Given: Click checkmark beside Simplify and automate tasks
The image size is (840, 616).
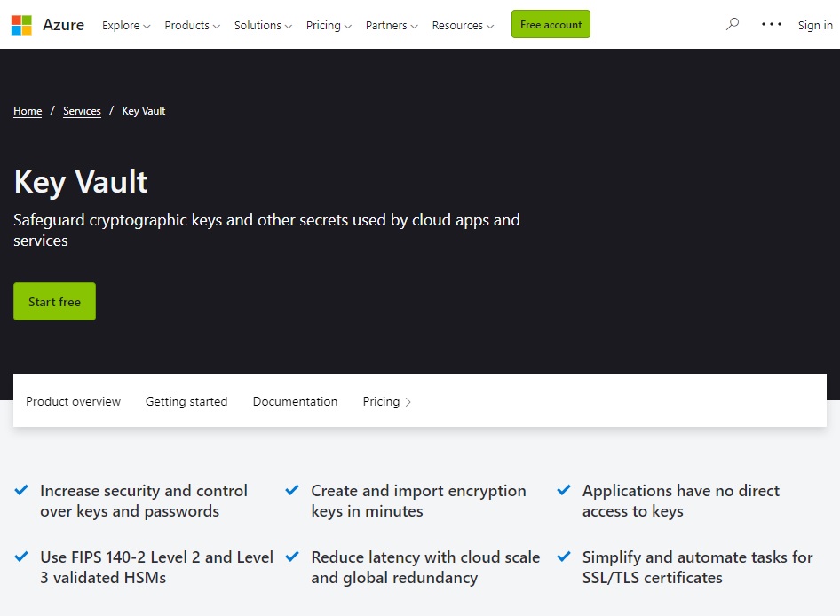Looking at the screenshot, I should (x=564, y=556).
